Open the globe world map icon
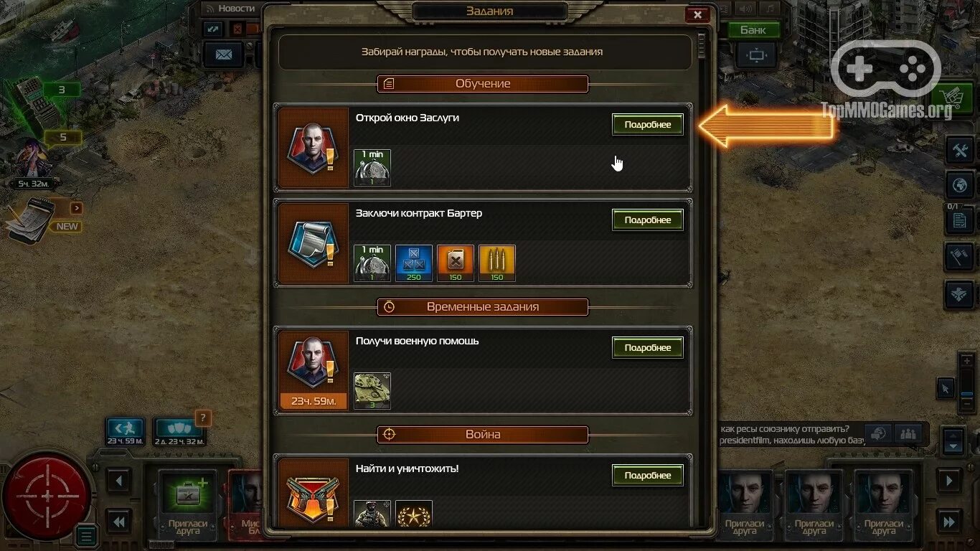Screen dimensions: 980x551 click(960, 185)
